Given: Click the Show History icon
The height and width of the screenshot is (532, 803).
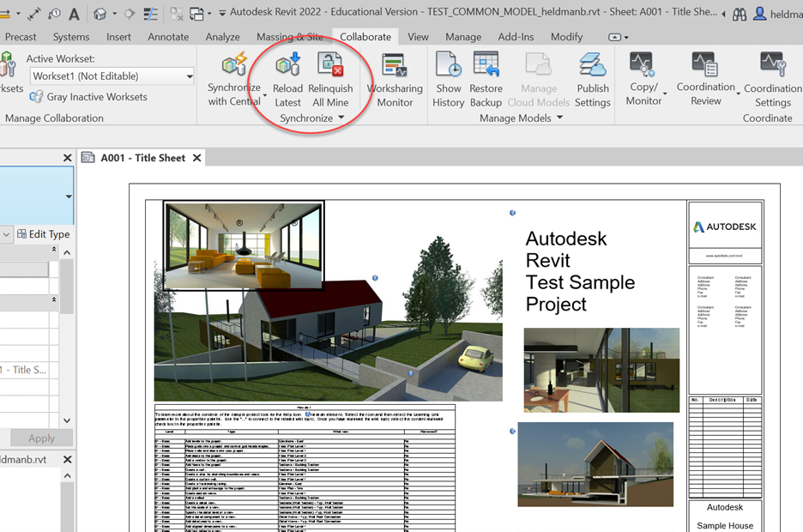Looking at the screenshot, I should 449,64.
